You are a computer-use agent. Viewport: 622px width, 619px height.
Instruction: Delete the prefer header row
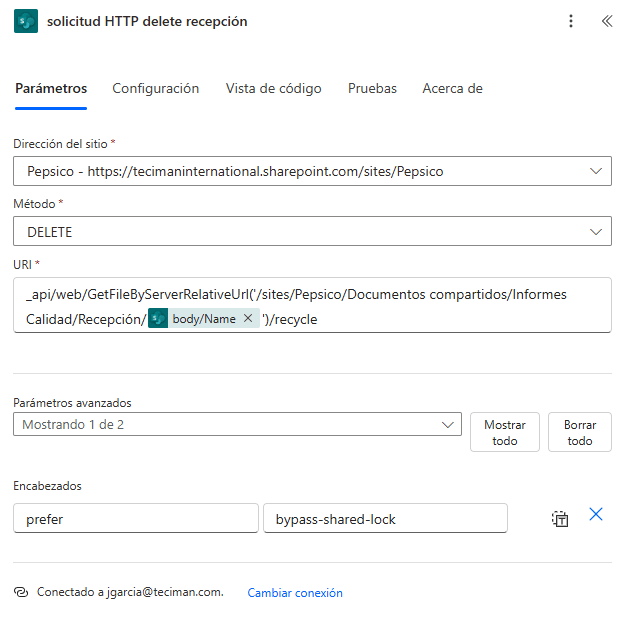tap(596, 514)
